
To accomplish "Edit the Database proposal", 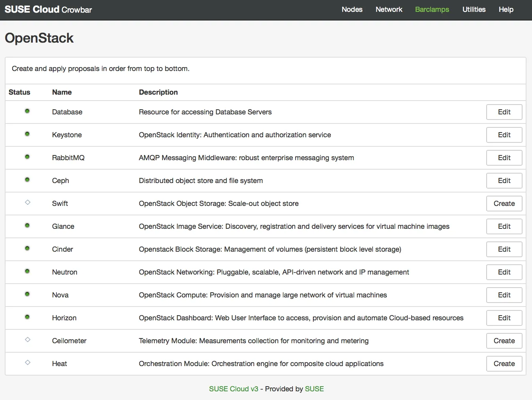I will coord(504,112).
